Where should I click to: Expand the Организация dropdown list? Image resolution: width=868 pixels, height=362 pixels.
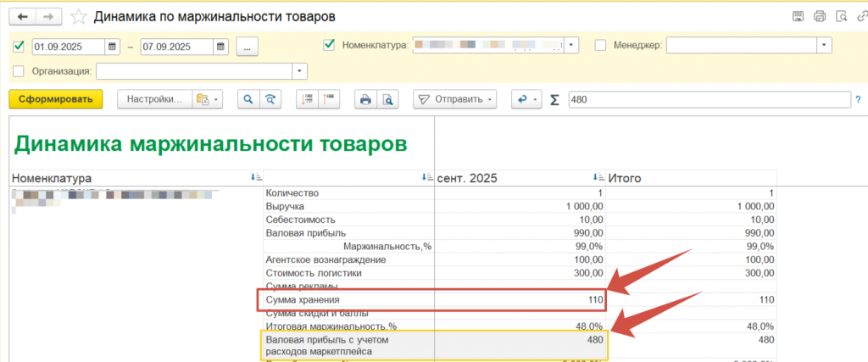coord(297,71)
